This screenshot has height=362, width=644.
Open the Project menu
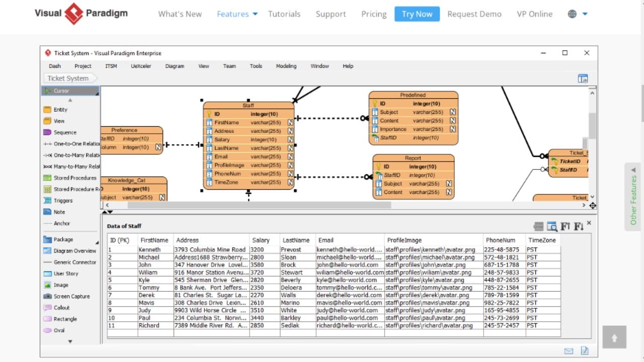click(83, 66)
